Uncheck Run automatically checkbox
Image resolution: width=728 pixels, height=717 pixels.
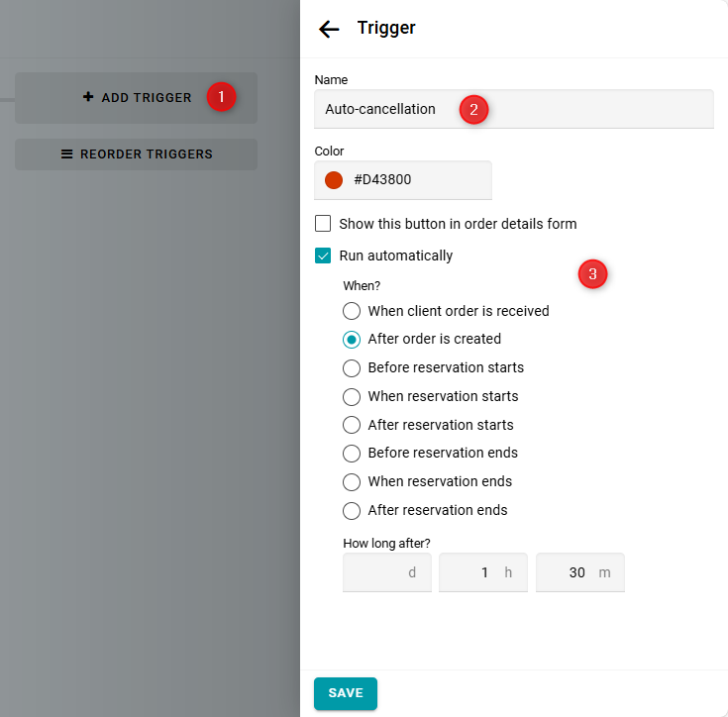[323, 256]
